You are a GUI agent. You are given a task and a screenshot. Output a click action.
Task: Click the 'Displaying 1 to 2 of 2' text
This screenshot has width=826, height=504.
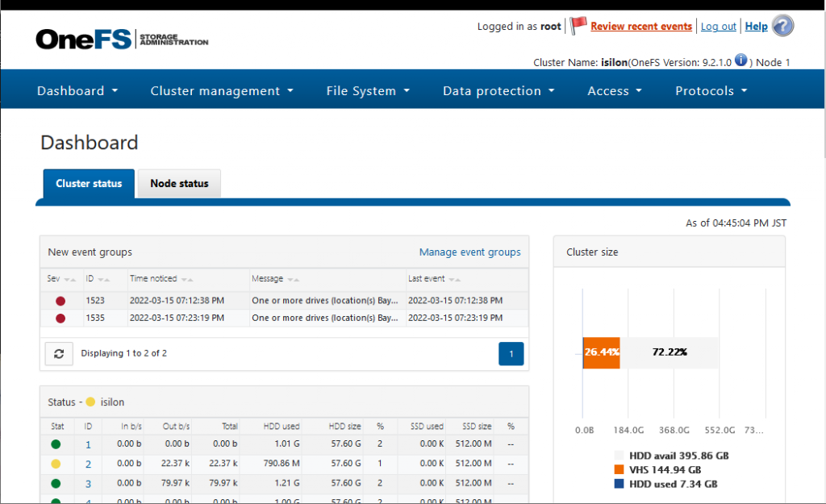[x=123, y=353]
